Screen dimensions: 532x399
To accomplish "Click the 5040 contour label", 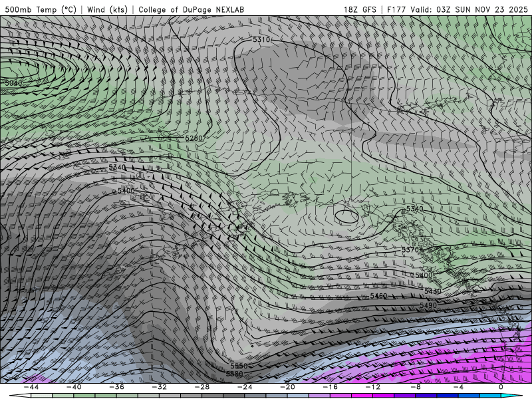I will pyautogui.click(x=13, y=83).
